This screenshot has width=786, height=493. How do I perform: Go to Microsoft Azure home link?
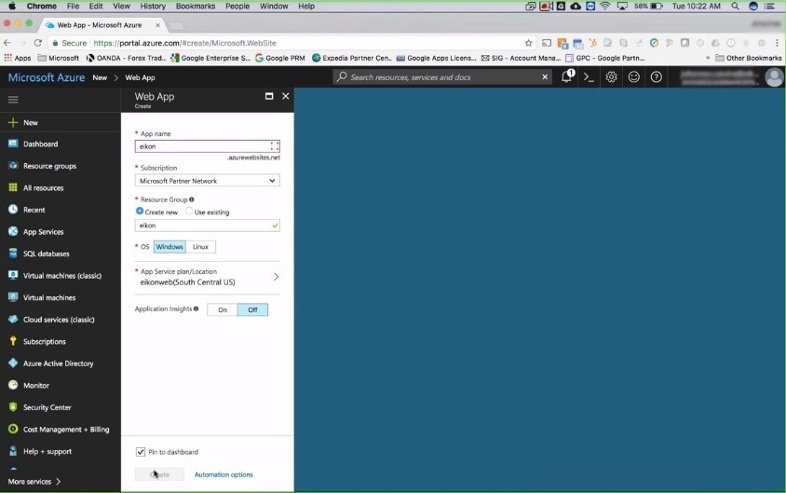(46, 77)
